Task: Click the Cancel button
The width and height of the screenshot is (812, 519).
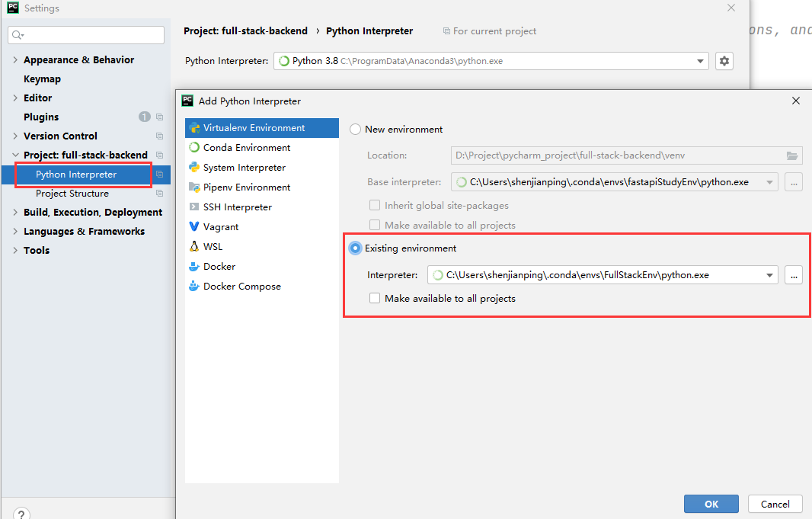Action: pyautogui.click(x=775, y=504)
